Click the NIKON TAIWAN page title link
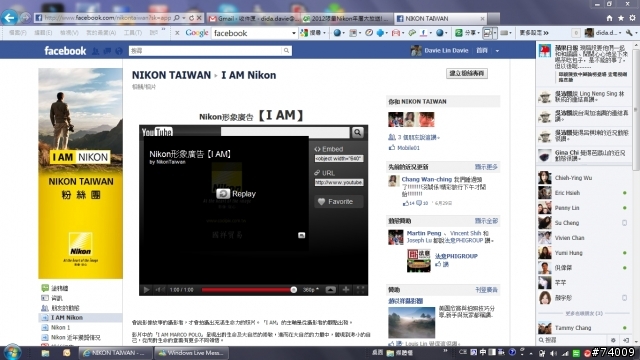The height and width of the screenshot is (360, 640). pyautogui.click(x=171, y=75)
